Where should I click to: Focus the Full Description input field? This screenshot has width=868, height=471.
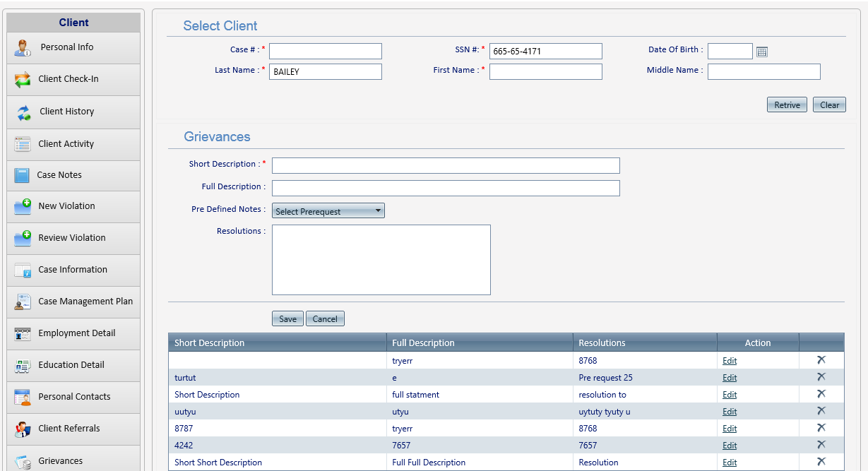pyautogui.click(x=446, y=188)
